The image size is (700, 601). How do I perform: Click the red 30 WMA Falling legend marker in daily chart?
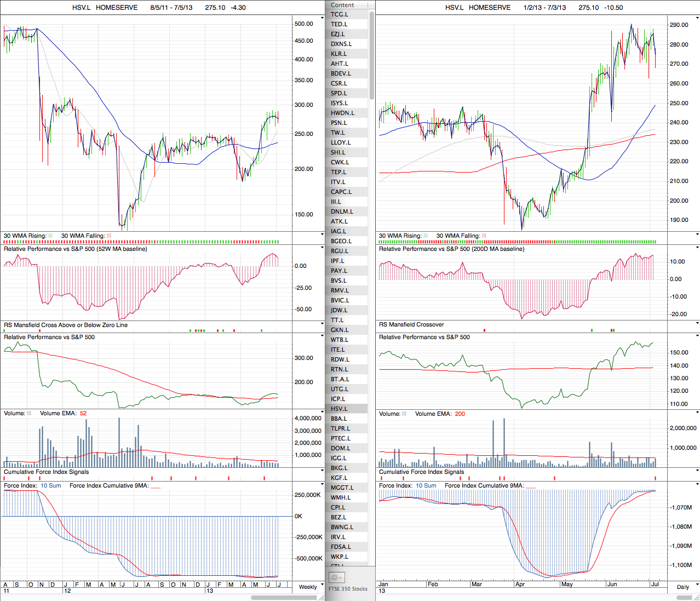tap(484, 236)
